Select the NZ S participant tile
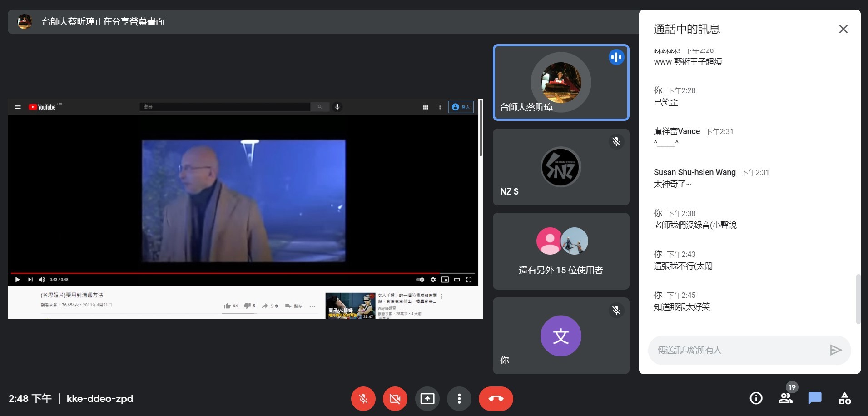 561,167
